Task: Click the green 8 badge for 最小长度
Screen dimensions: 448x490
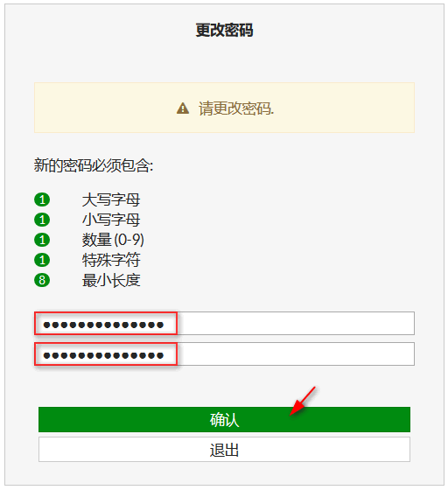Action: pyautogui.click(x=42, y=280)
